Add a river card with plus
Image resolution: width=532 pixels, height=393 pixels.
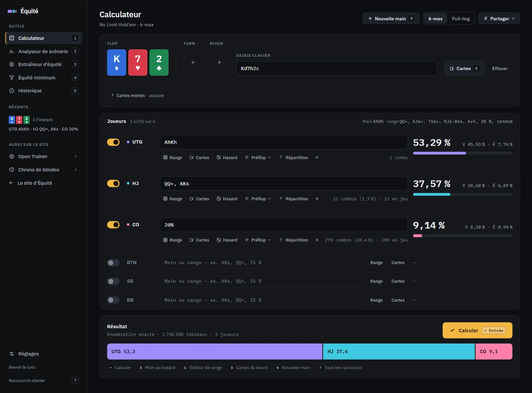click(219, 63)
